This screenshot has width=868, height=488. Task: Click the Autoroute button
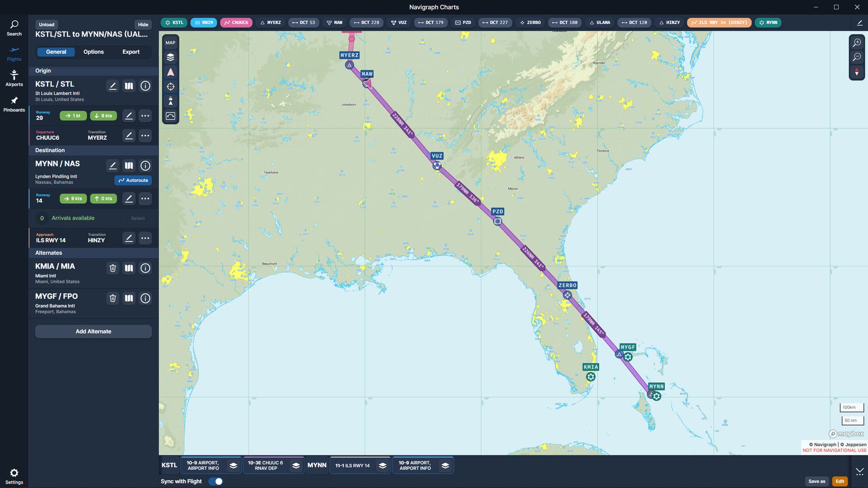pos(133,180)
